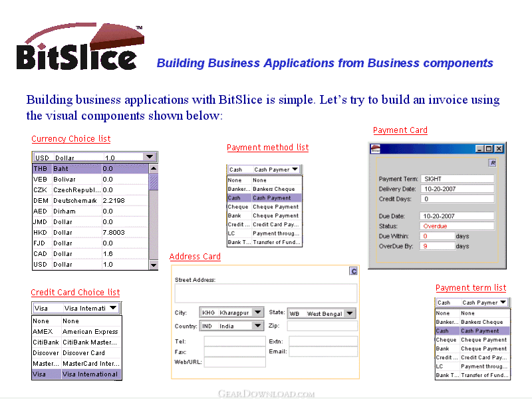Click the R icon in Payment Card window
The image size is (532, 399).
coord(493,162)
